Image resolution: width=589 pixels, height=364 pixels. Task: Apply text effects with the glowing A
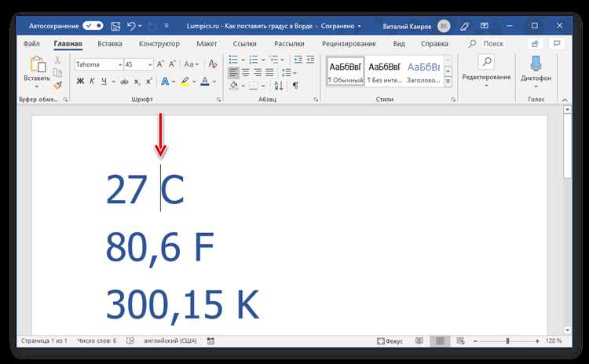click(165, 81)
